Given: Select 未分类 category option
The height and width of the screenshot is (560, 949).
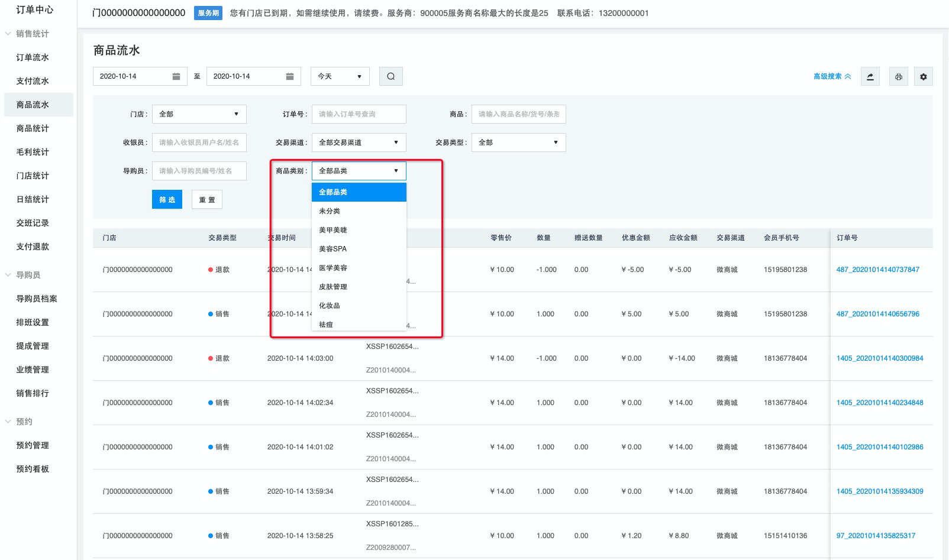Looking at the screenshot, I should pyautogui.click(x=330, y=211).
